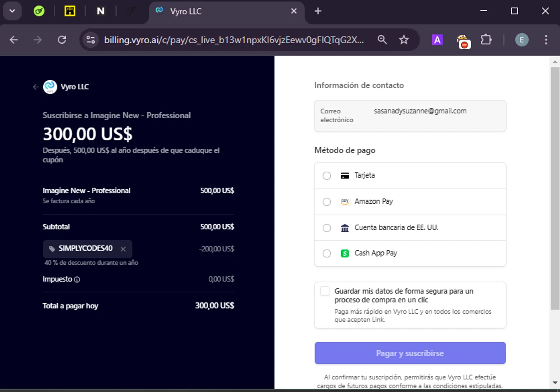Select the Vyro LLC browser tab

(227, 12)
